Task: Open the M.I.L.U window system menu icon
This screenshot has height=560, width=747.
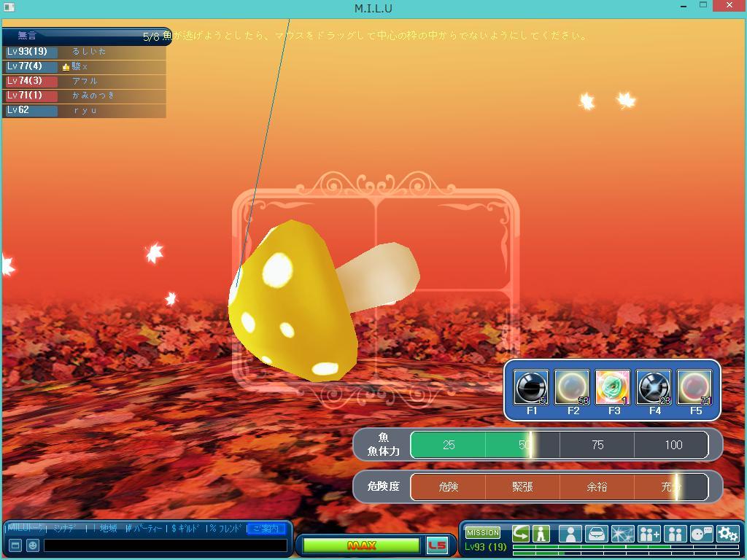Action: [x=9, y=7]
